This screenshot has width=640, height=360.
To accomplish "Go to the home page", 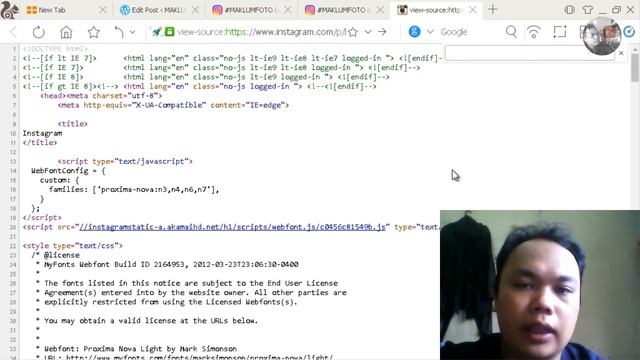I will coord(66,32).
